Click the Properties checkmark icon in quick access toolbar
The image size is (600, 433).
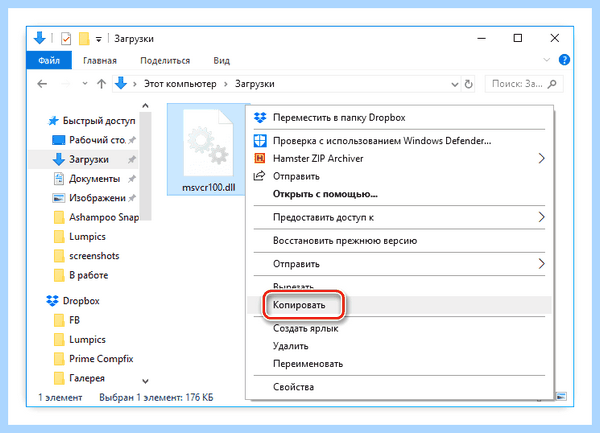(66, 39)
